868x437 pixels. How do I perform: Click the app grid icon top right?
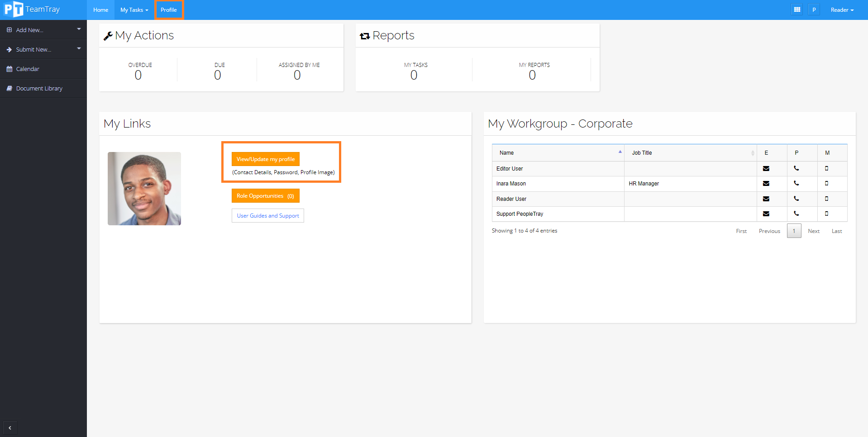coord(797,9)
